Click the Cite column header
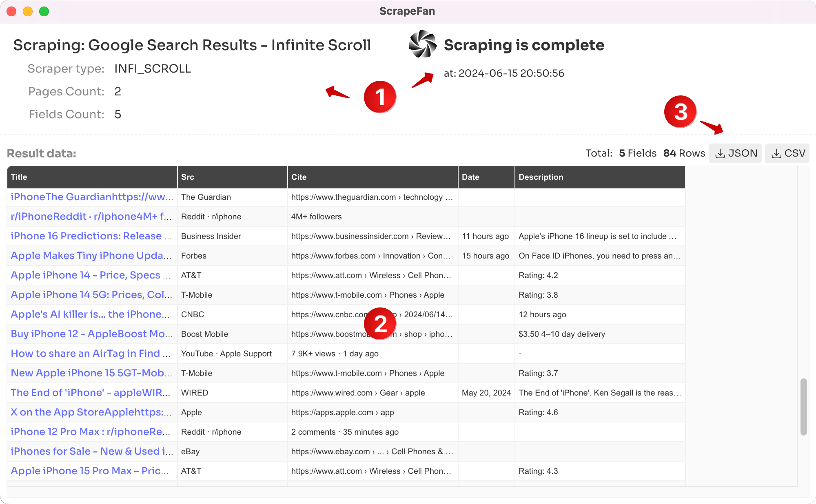This screenshot has height=504, width=816. (372, 177)
